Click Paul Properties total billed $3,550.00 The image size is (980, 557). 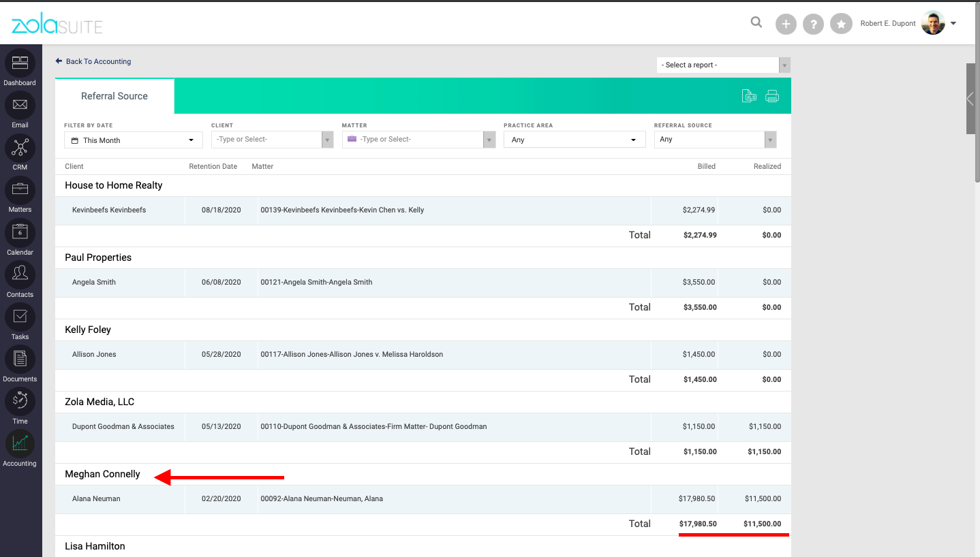click(x=700, y=307)
